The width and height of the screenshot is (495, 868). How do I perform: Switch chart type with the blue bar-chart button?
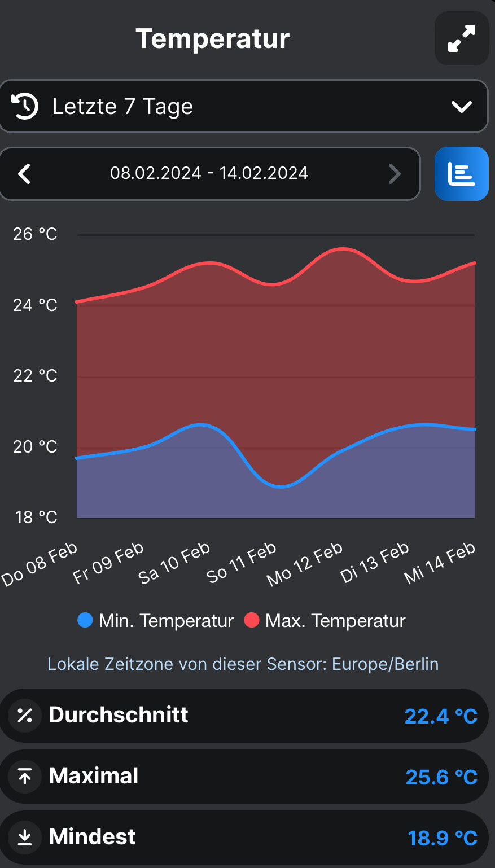pos(461,174)
